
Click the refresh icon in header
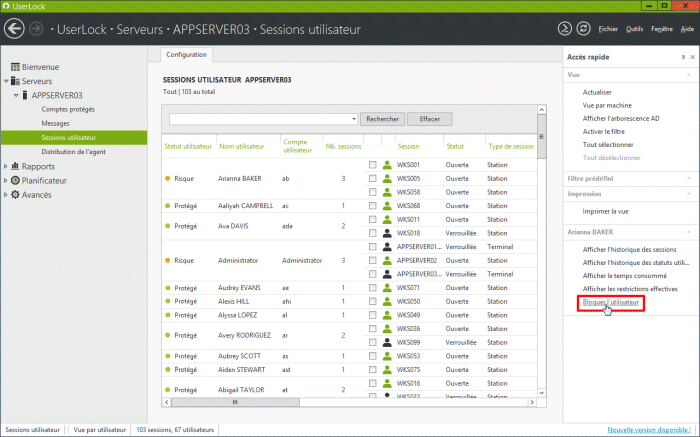pos(583,29)
